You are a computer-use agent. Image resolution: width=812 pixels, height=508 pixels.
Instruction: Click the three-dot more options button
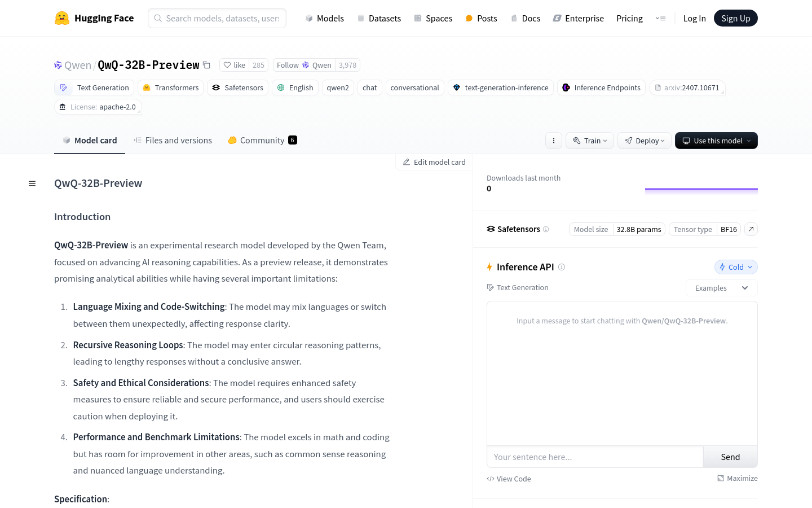click(x=554, y=141)
